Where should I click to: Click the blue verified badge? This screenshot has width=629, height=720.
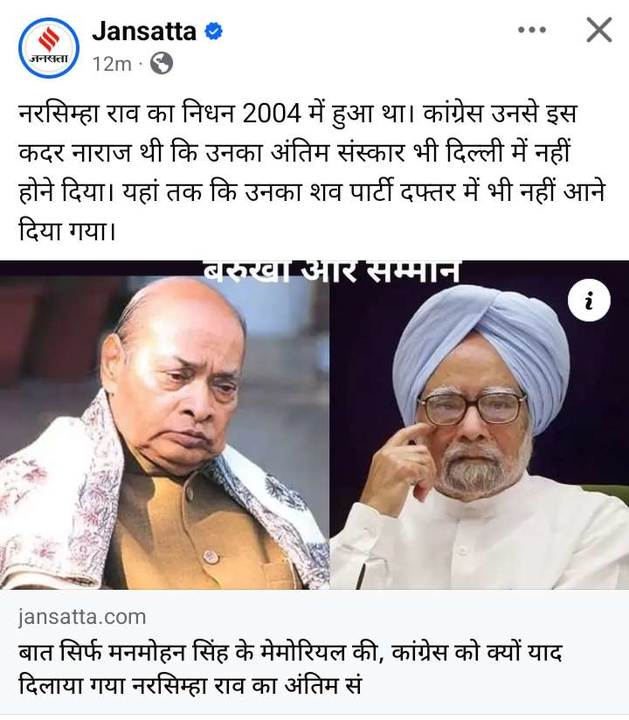pos(213,31)
